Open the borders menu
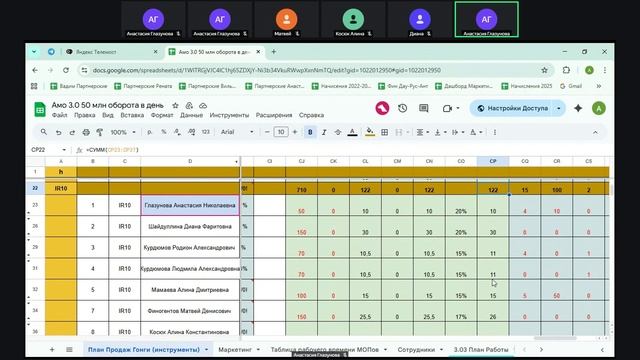 pos(384,132)
